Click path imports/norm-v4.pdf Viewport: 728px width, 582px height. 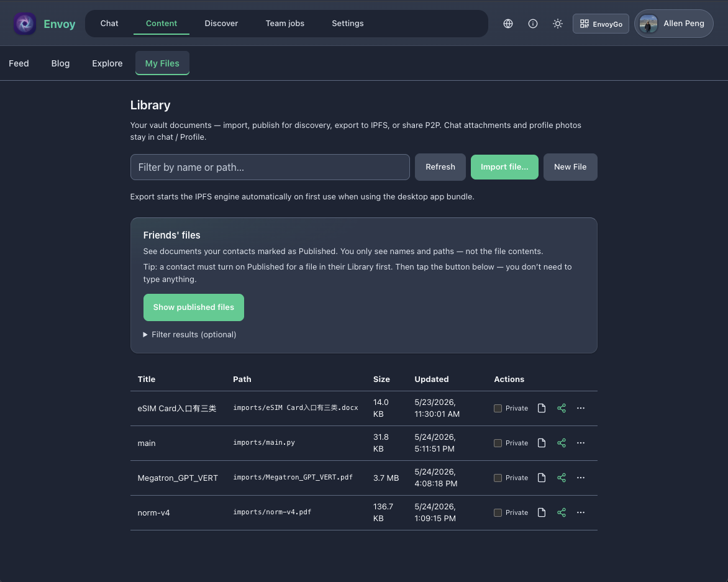[272, 512]
